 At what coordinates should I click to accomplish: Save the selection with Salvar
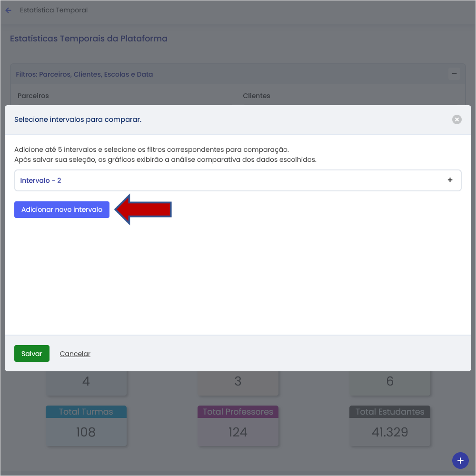(x=31, y=353)
